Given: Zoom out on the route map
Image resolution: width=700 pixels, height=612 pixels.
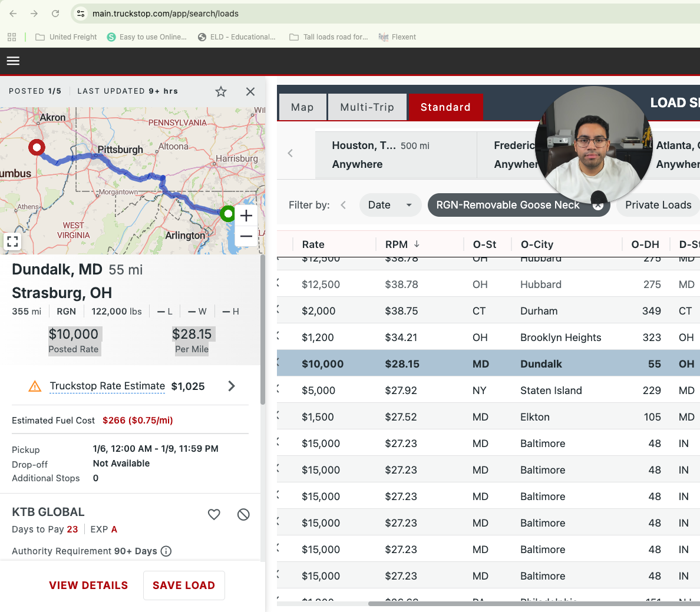Looking at the screenshot, I should click(246, 236).
